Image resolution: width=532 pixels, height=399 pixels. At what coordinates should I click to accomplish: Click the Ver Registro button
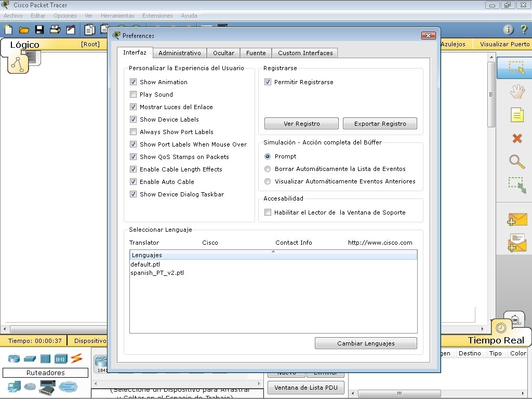(302, 124)
